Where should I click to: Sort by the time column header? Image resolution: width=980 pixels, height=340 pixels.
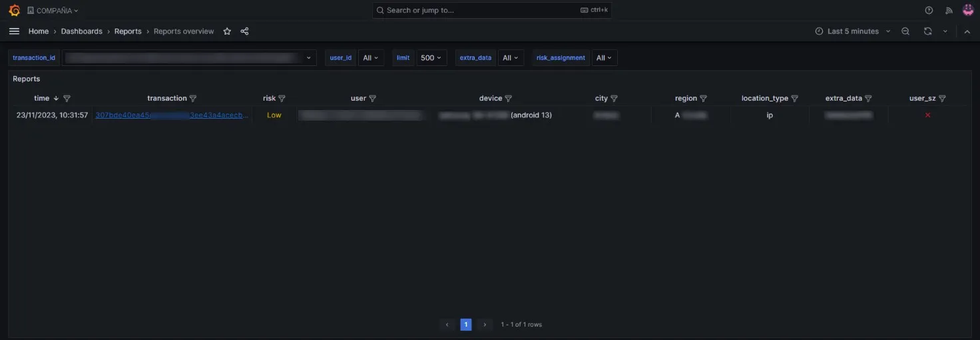click(x=42, y=98)
